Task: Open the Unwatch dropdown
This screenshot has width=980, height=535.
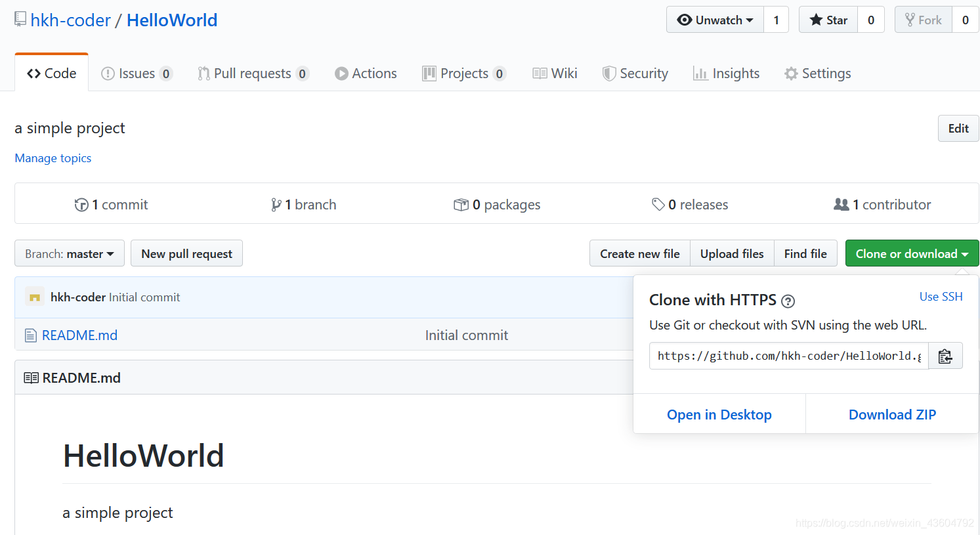Action: [715, 20]
